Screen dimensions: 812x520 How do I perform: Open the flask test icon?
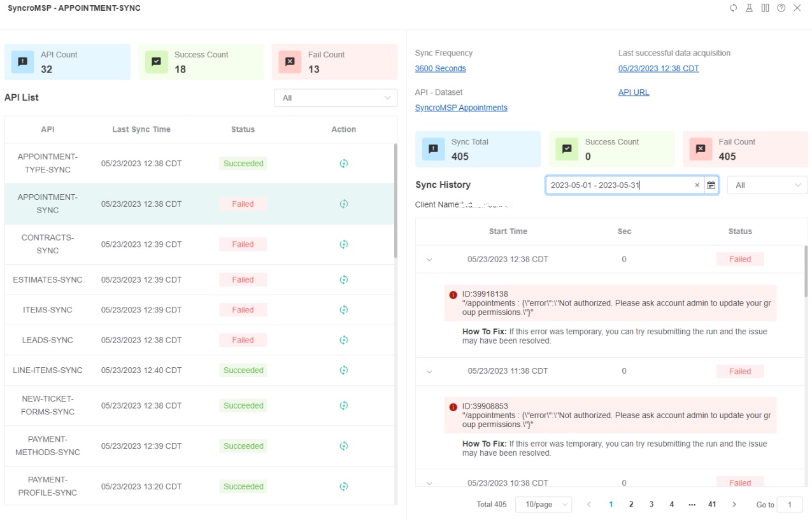(750, 8)
